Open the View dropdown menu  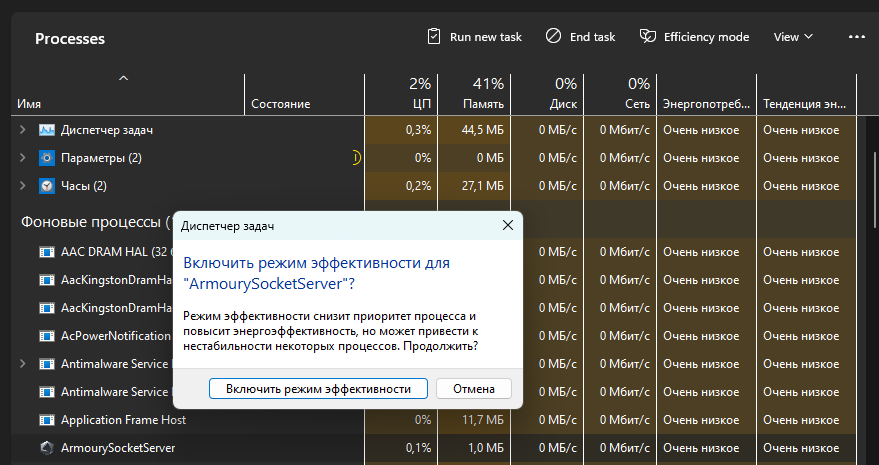tap(793, 37)
